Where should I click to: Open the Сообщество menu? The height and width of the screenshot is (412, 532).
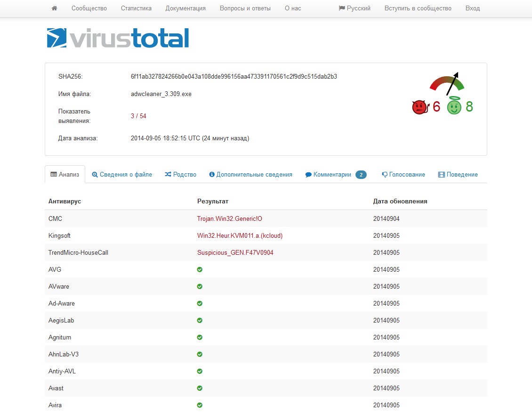[89, 8]
